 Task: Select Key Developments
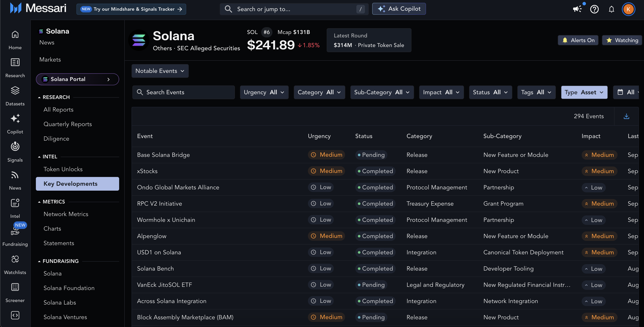pyautogui.click(x=77, y=184)
